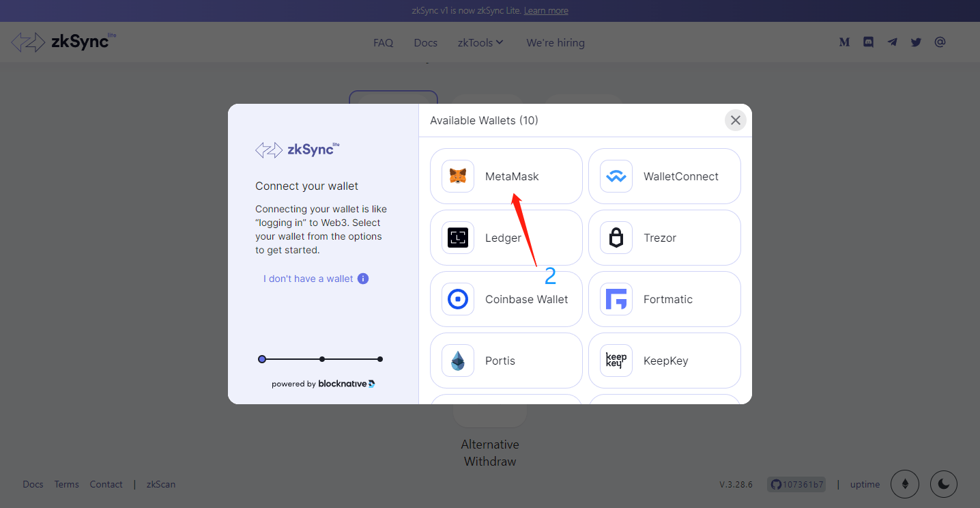
Task: Pick the KeepKey wallet
Action: 664,361
